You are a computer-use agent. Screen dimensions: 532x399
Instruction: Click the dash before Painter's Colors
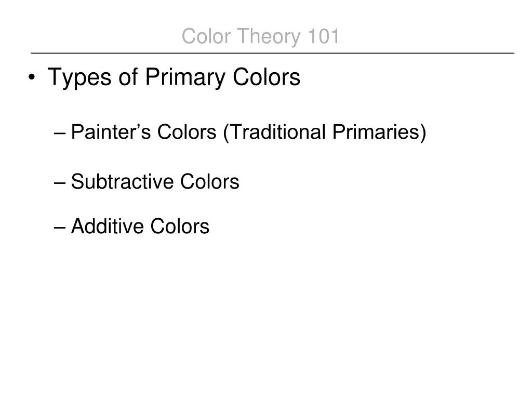click(60, 134)
